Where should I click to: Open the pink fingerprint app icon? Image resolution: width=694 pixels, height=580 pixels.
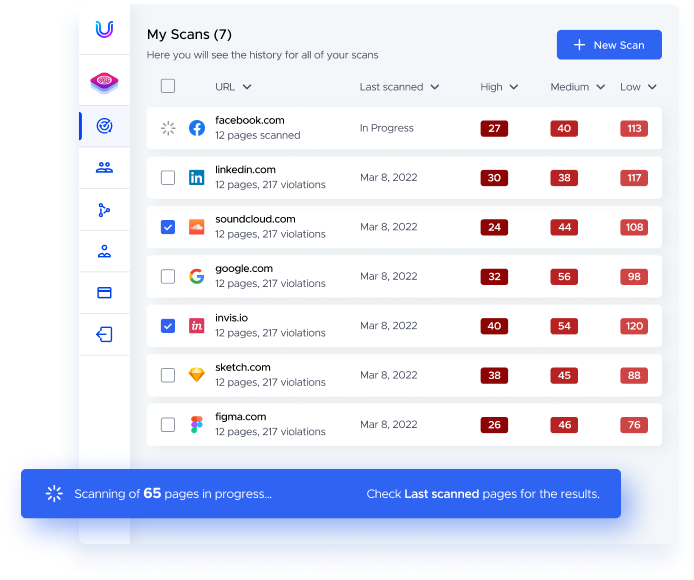[104, 83]
